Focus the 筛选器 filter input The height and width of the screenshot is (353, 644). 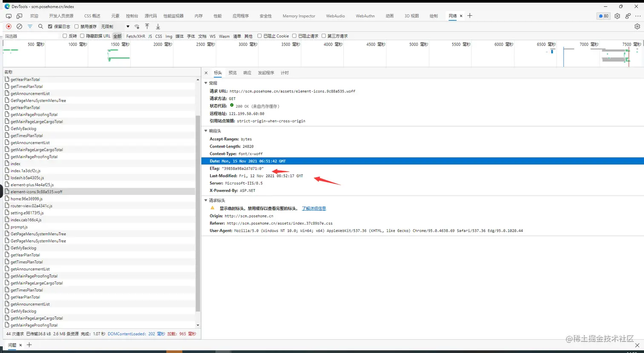(x=32, y=36)
